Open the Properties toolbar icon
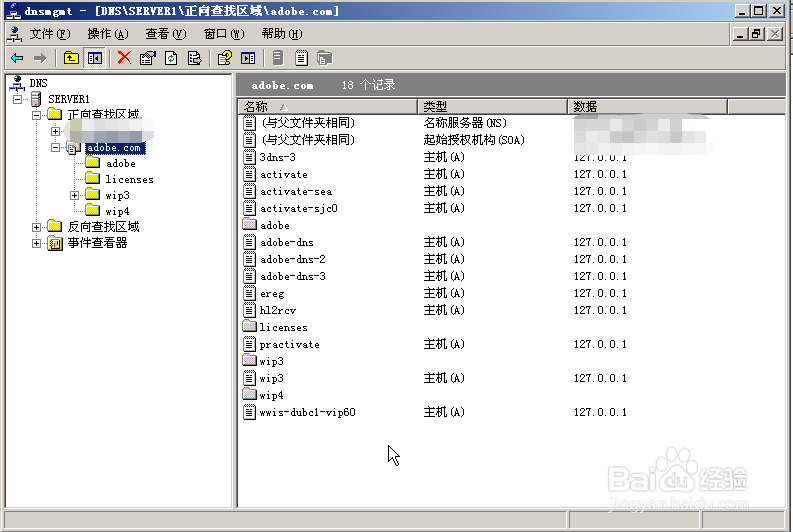The height and width of the screenshot is (532, 793). point(148,58)
